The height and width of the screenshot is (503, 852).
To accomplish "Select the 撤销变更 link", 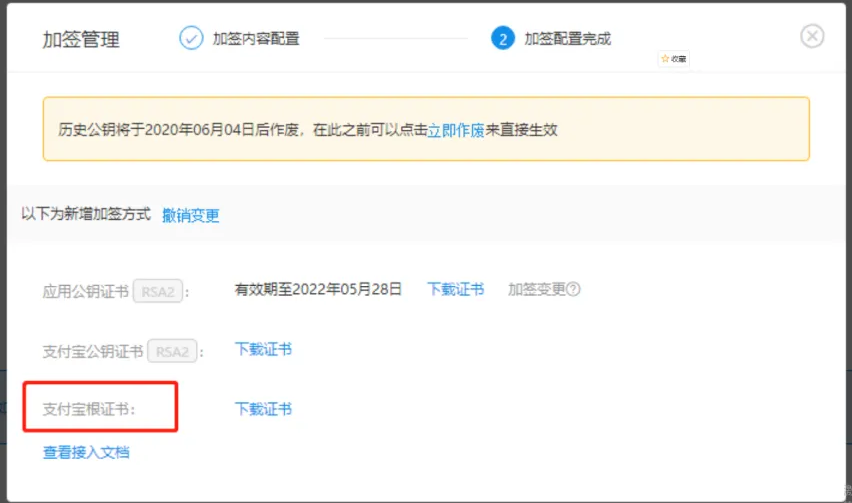I will pos(190,215).
